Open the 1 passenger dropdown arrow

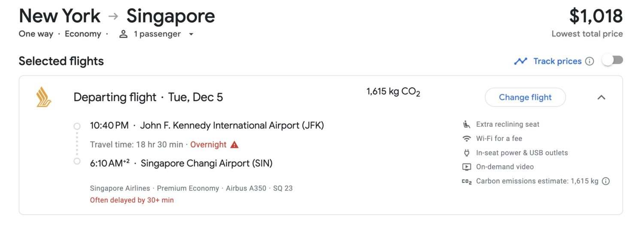click(x=191, y=34)
